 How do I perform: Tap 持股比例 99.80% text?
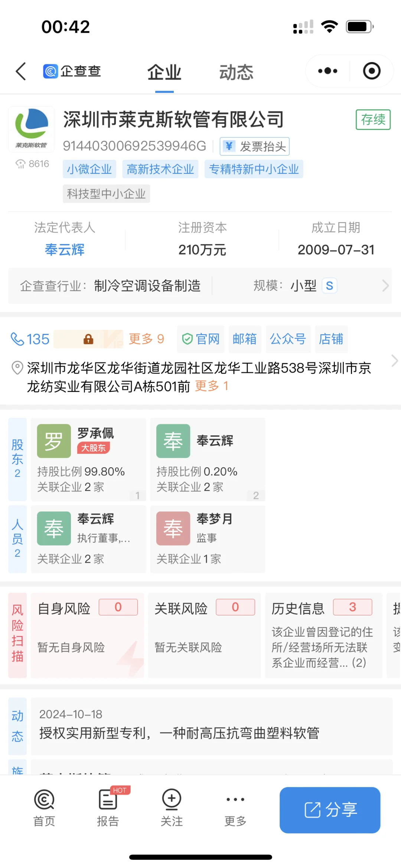81,471
